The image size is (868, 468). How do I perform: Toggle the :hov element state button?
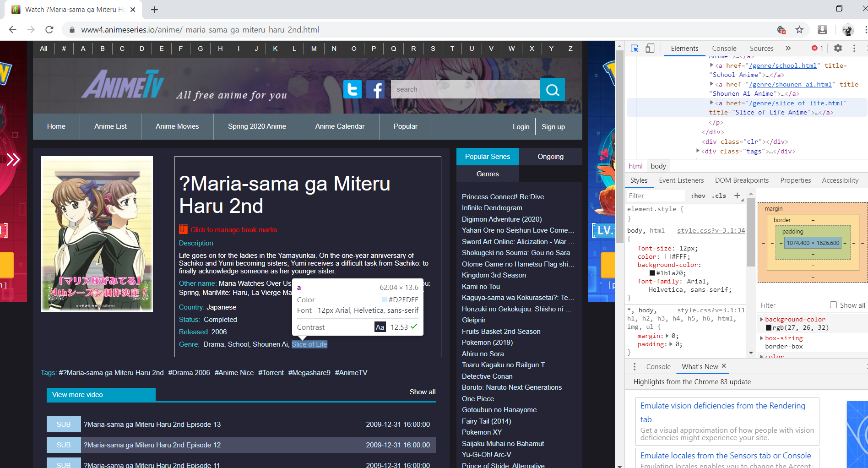(698, 196)
